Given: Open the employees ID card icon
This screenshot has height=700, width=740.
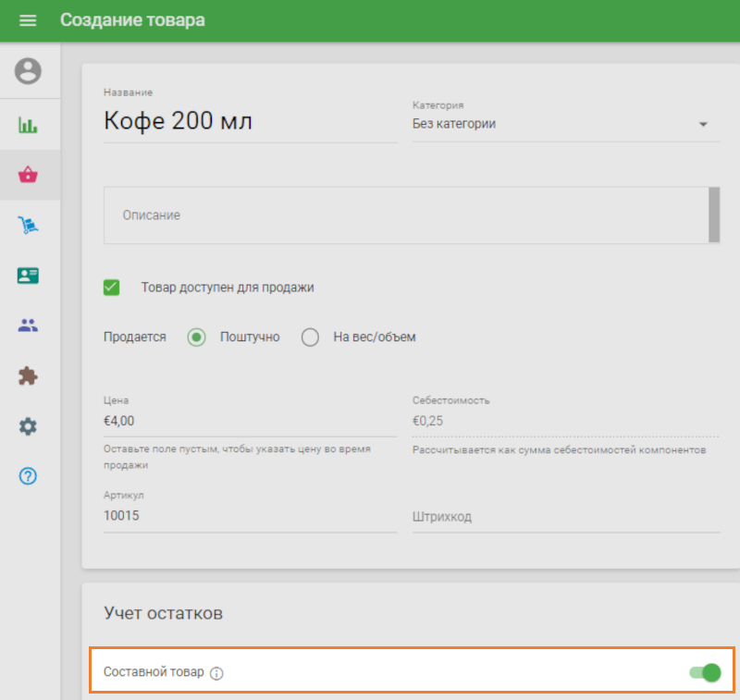Looking at the screenshot, I should pos(29,275).
